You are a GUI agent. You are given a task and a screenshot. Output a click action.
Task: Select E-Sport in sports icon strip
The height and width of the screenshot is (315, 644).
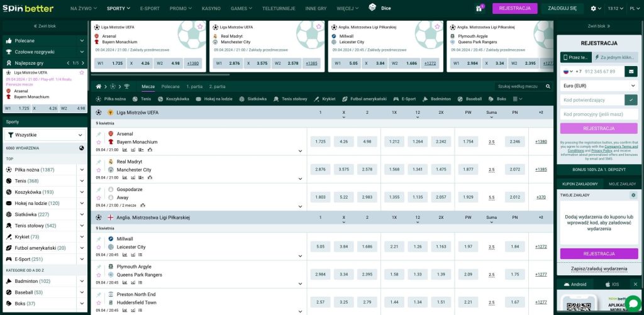tap(404, 99)
